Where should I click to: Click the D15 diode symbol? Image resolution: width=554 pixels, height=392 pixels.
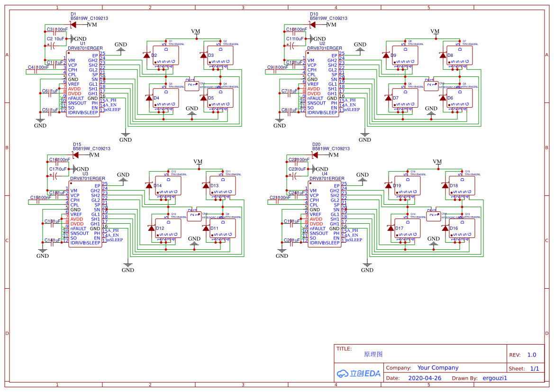[x=76, y=155]
